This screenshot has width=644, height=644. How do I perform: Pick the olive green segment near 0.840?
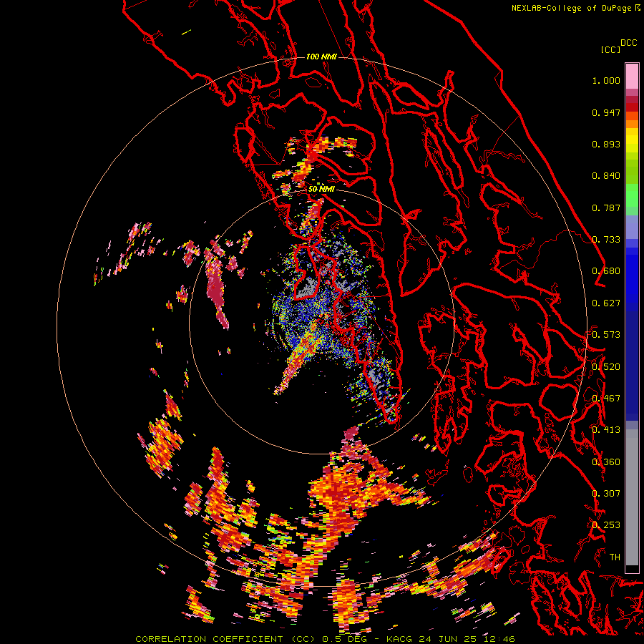point(632,171)
